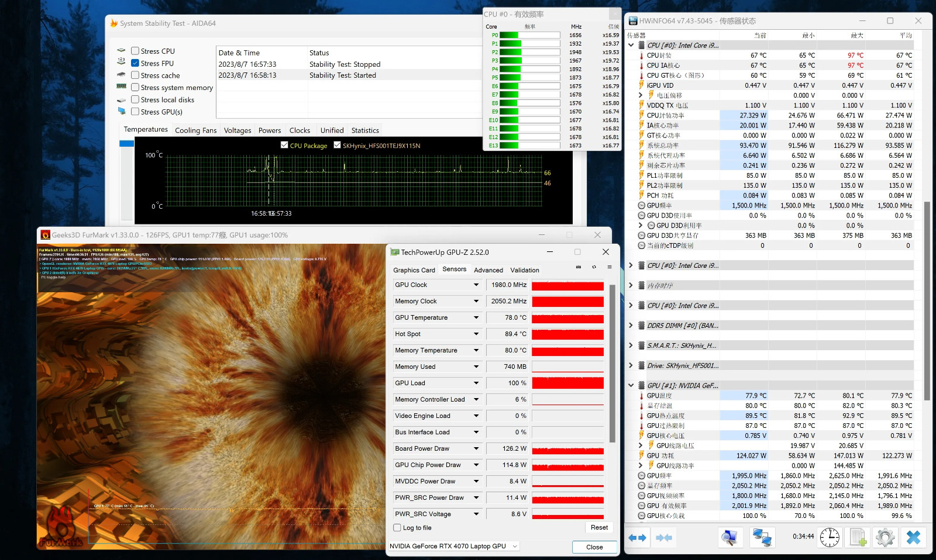Screen dimensions: 936x560
Task: Click HWiNFO blue X close-sensors icon
Action: tap(913, 537)
